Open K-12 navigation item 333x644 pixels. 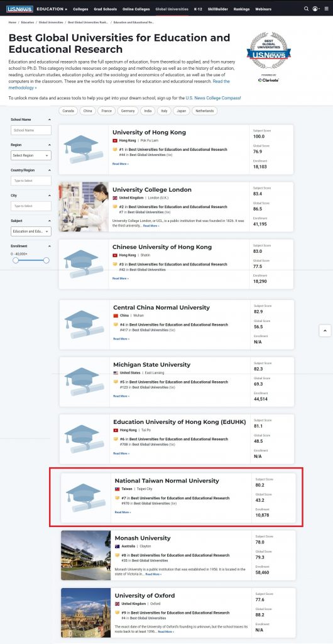click(198, 9)
